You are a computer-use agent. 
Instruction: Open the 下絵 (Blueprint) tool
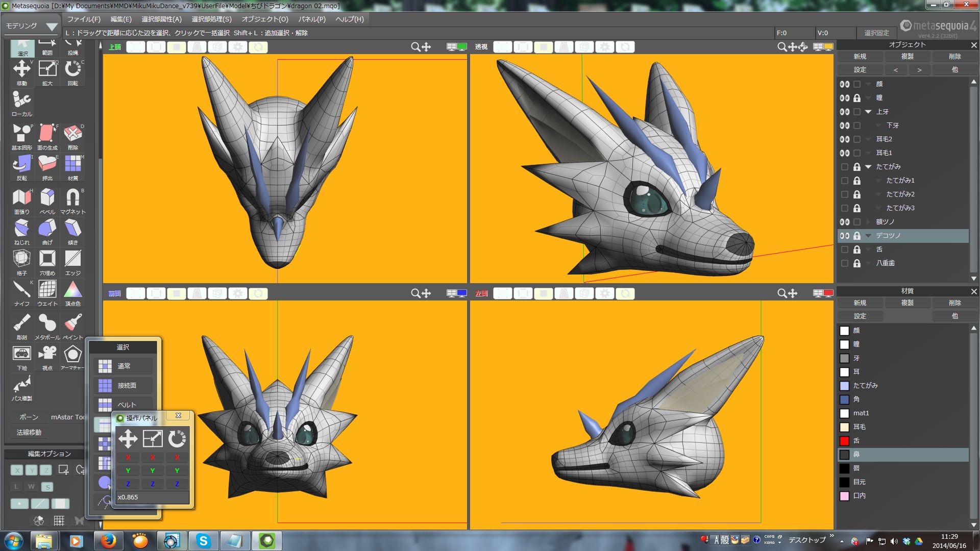tap(22, 357)
